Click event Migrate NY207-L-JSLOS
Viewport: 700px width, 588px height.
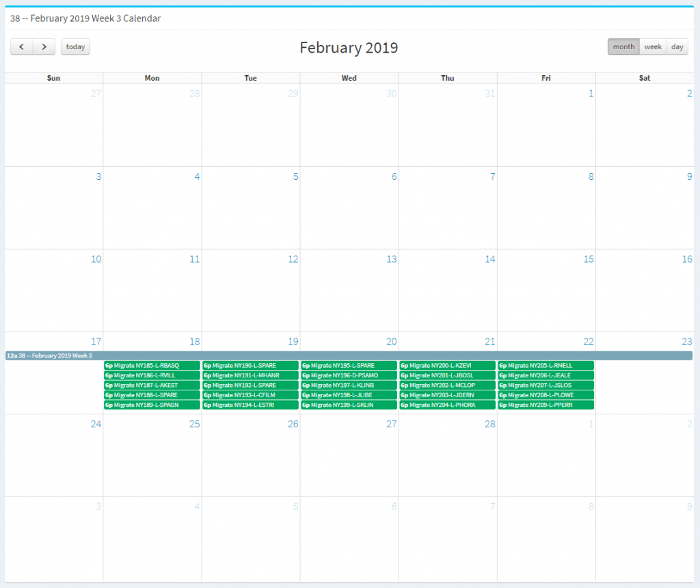pos(546,385)
